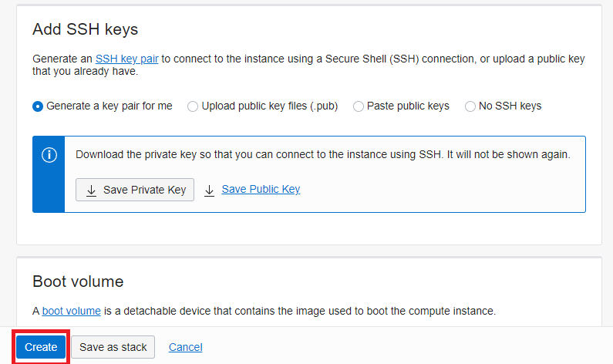This screenshot has width=613, height=364.
Task: Cancel the instance creation
Action: pos(185,347)
